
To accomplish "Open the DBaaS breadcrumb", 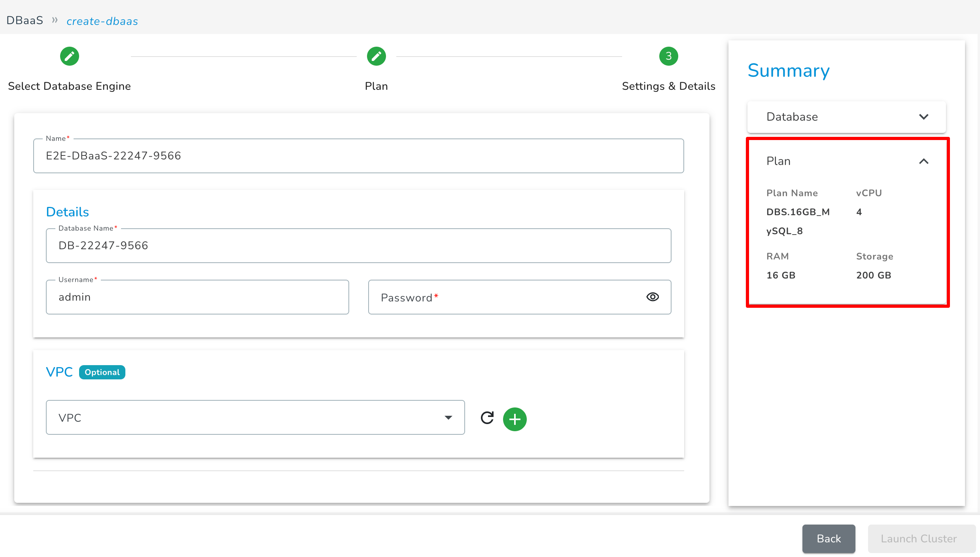I will [25, 21].
